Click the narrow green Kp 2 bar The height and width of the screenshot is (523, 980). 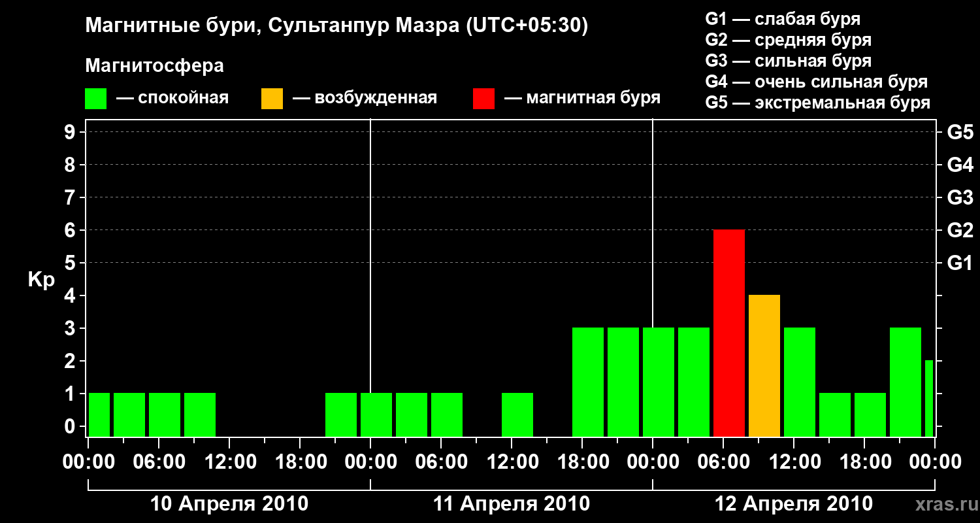pos(929,398)
